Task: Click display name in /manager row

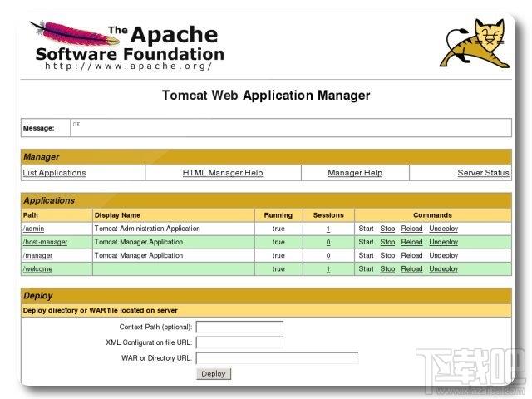Action: click(139, 255)
